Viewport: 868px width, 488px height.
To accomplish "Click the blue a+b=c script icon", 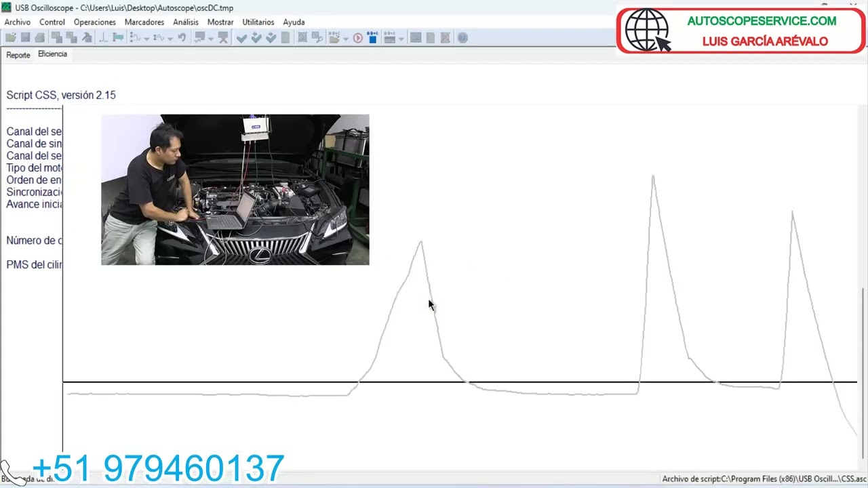I will click(372, 38).
